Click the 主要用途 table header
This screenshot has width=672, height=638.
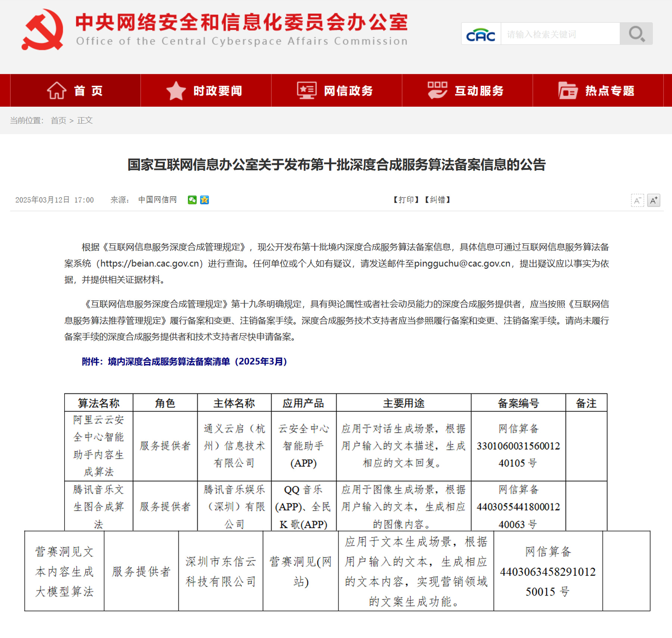click(404, 403)
